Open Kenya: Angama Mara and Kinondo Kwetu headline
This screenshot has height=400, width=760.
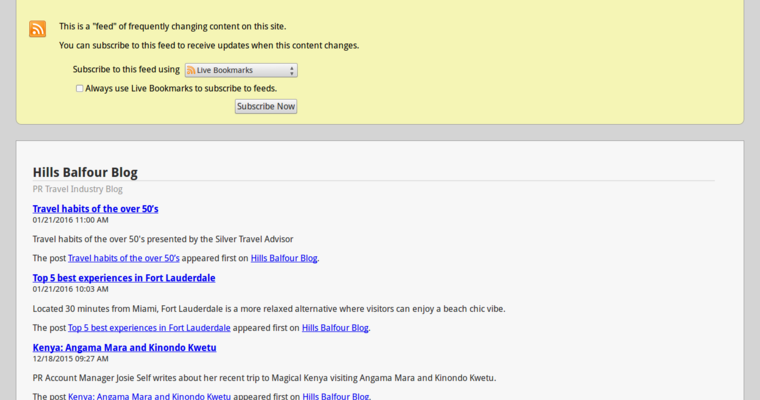(125, 348)
